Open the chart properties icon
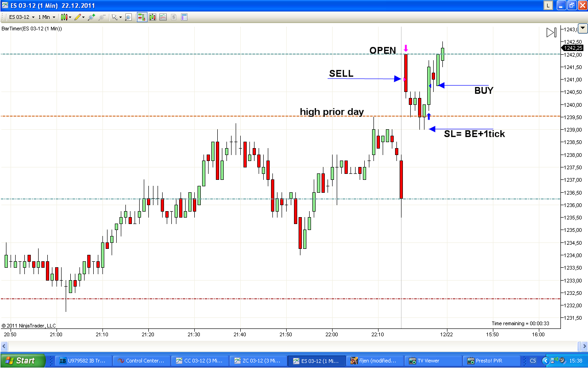Viewport: 588px width, 368px height. tap(184, 17)
